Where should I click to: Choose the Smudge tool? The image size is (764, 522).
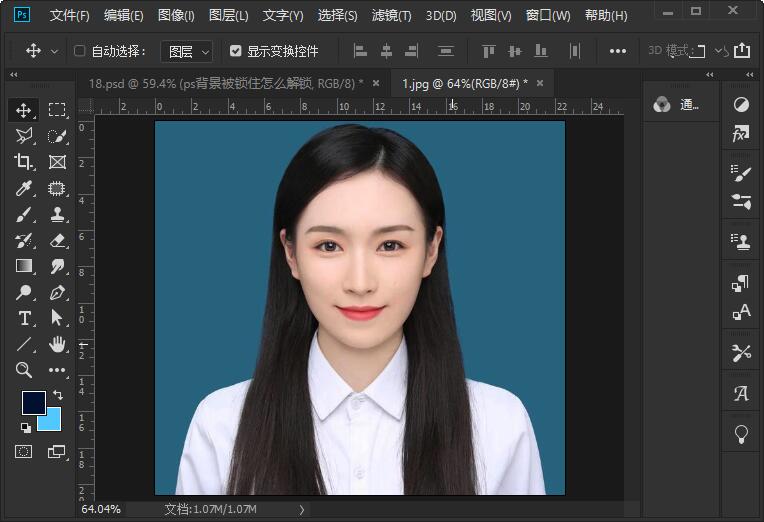pyautogui.click(x=57, y=266)
